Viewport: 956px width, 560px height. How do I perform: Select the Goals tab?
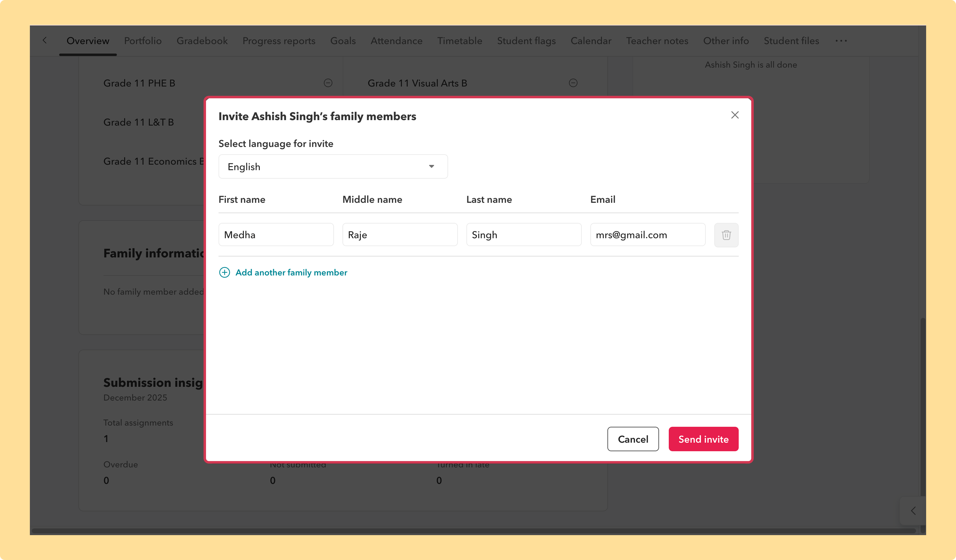tap(343, 41)
